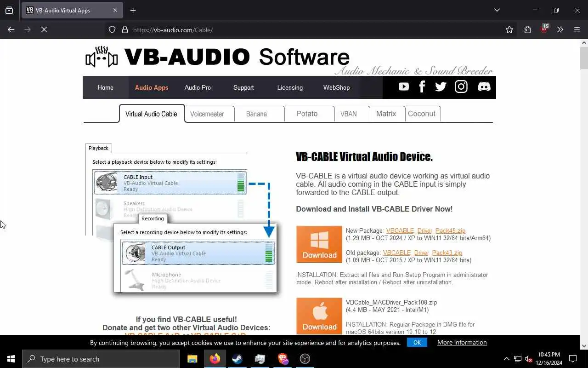Open Steam from taskbar

[x=237, y=359]
